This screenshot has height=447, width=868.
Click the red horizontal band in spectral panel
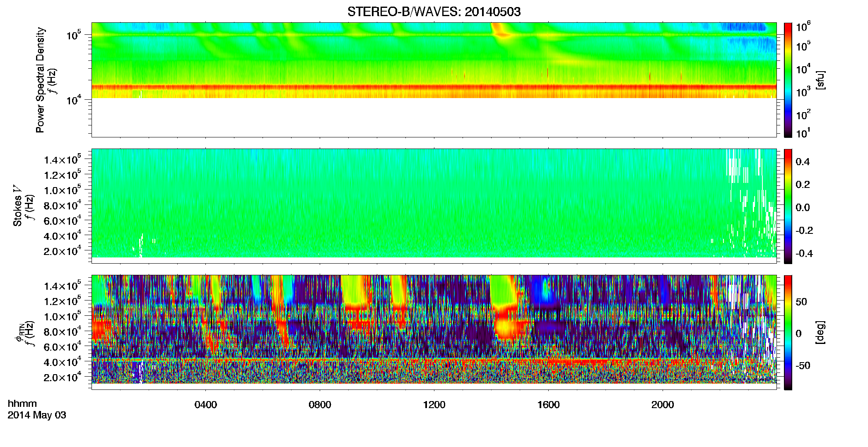tap(434, 87)
